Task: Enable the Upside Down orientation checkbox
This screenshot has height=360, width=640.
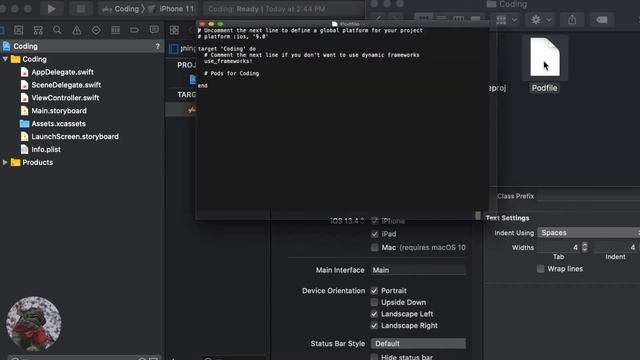Action: pos(374,302)
